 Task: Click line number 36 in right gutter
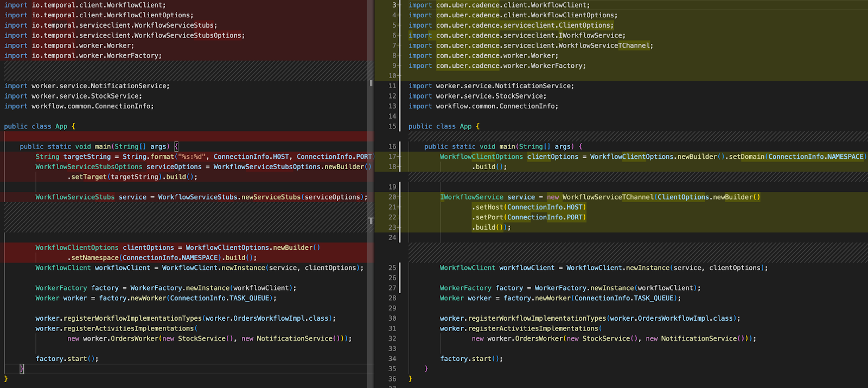[392, 379]
